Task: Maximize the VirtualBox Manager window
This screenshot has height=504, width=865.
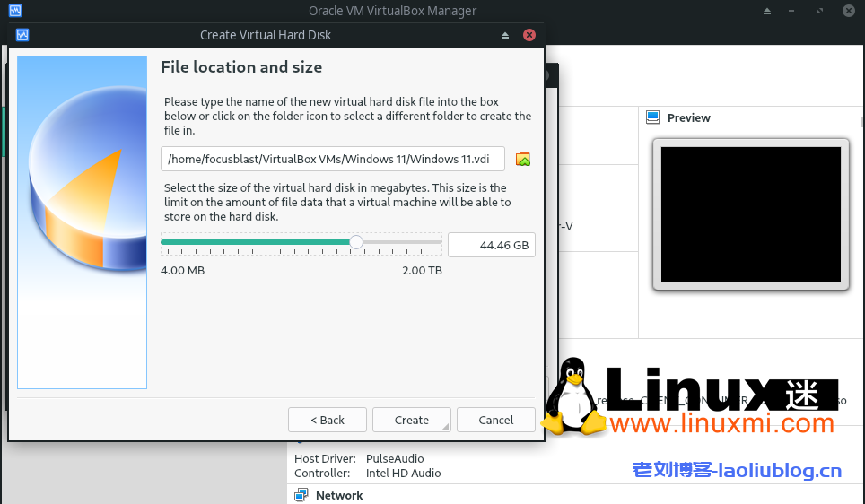Action: pyautogui.click(x=821, y=11)
